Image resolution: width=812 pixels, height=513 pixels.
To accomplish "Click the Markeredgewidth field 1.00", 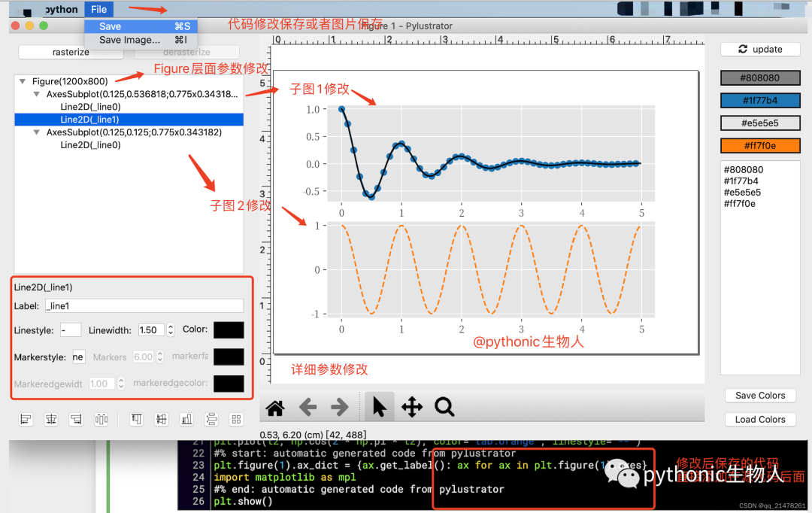I will pos(101,384).
